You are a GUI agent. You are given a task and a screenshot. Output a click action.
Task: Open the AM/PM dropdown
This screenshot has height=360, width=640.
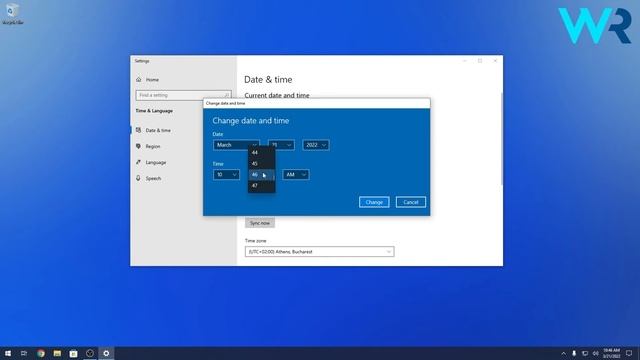click(x=296, y=175)
